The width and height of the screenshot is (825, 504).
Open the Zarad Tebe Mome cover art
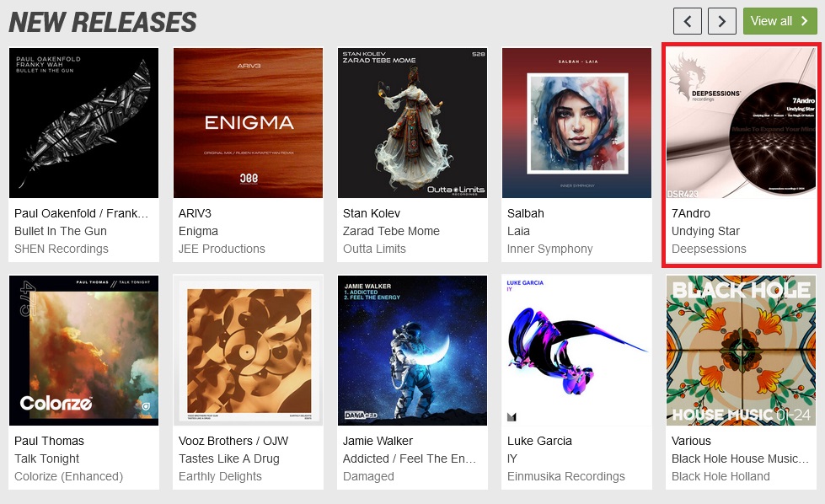(x=413, y=123)
